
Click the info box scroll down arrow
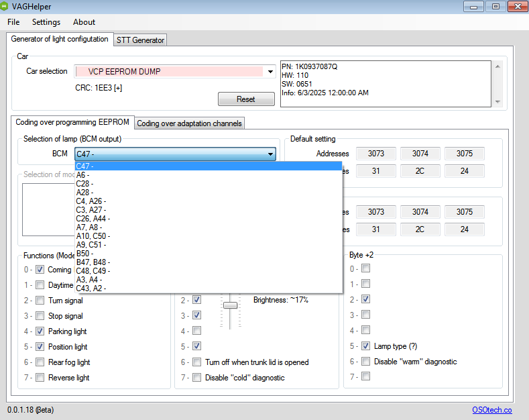click(497, 101)
